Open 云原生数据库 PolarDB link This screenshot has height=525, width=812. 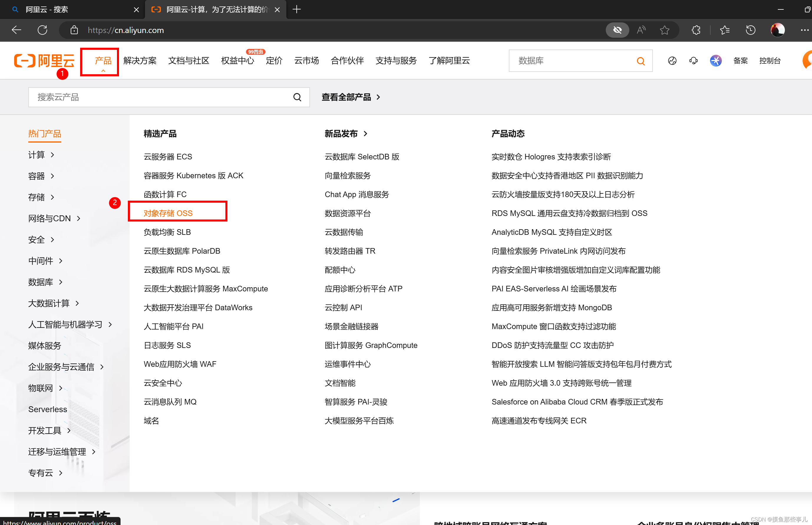pyautogui.click(x=182, y=251)
